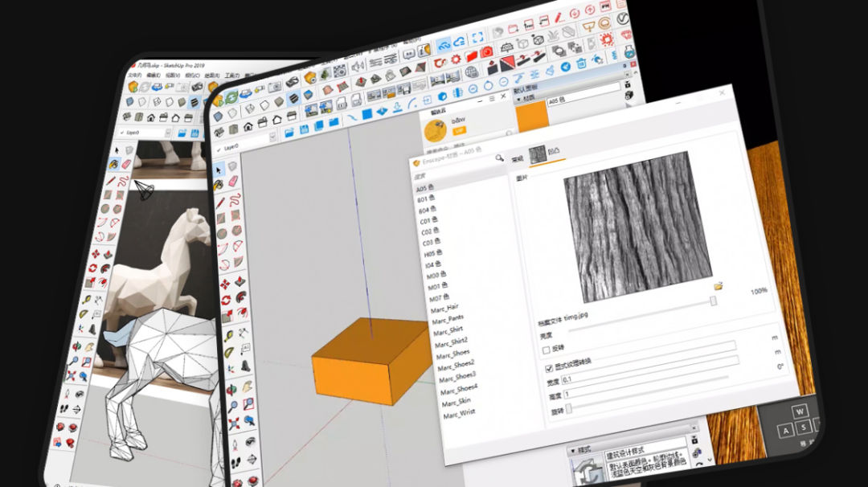Collapse the 样式 tray section

573,452
